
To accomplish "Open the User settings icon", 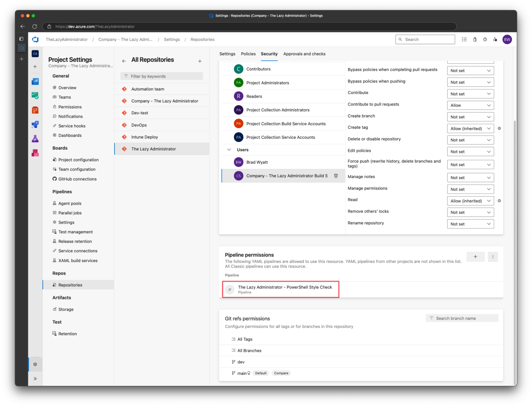I will click(x=495, y=40).
